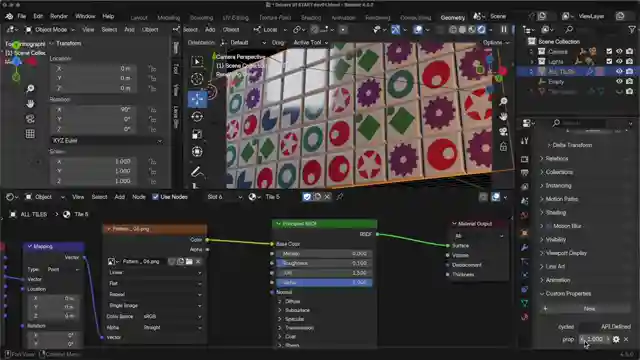Select the Move tool in viewport toolbar

click(x=197, y=99)
